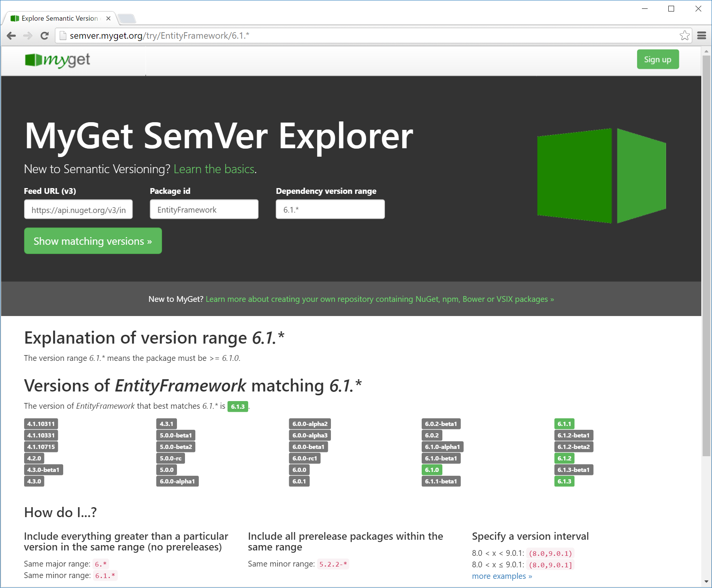Image resolution: width=712 pixels, height=588 pixels.
Task: Open a new browser tab
Action: (x=127, y=18)
